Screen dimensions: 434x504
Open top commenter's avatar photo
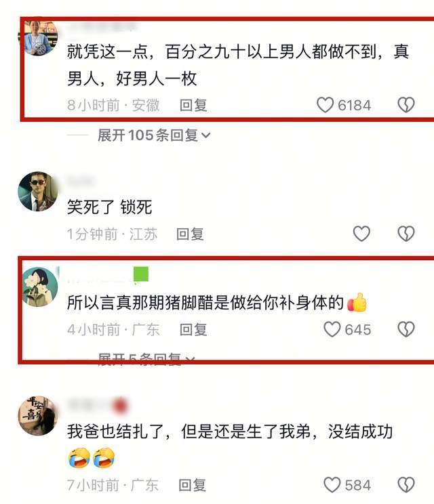pyautogui.click(x=40, y=37)
